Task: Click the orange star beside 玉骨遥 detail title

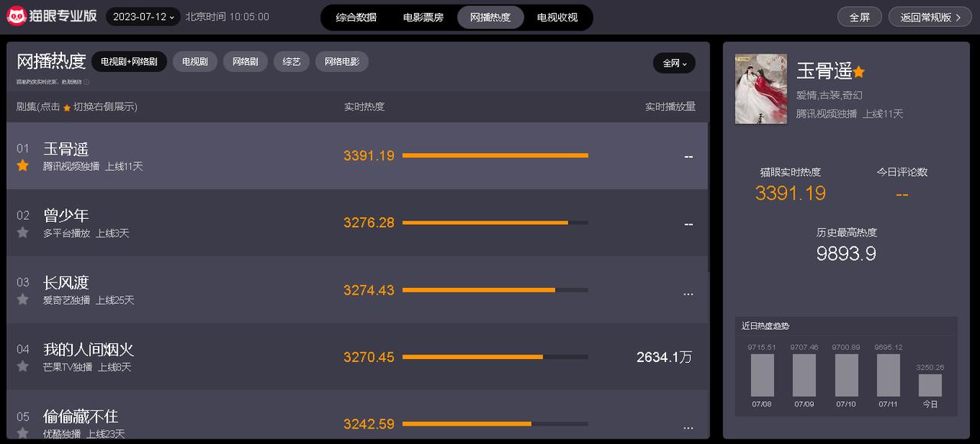Action: click(x=859, y=72)
